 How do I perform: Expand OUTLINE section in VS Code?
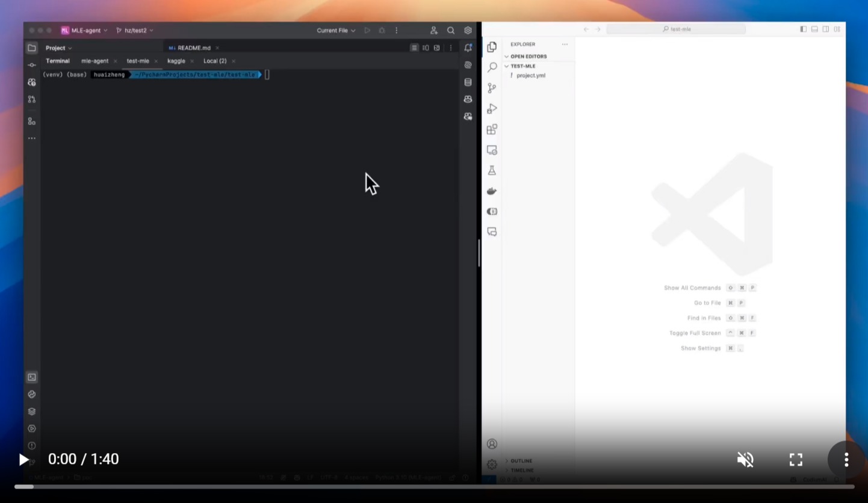pyautogui.click(x=518, y=461)
